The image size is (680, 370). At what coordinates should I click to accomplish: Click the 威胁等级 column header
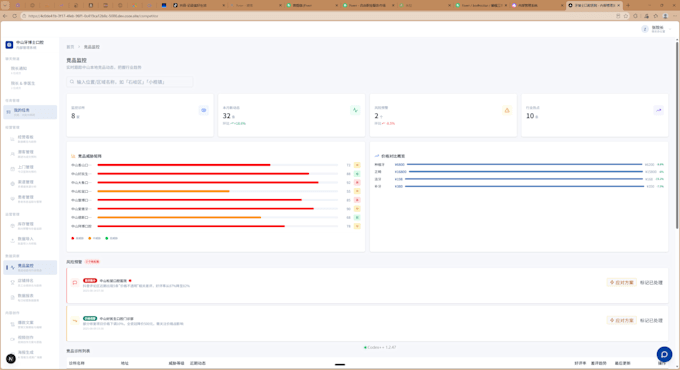pos(176,363)
